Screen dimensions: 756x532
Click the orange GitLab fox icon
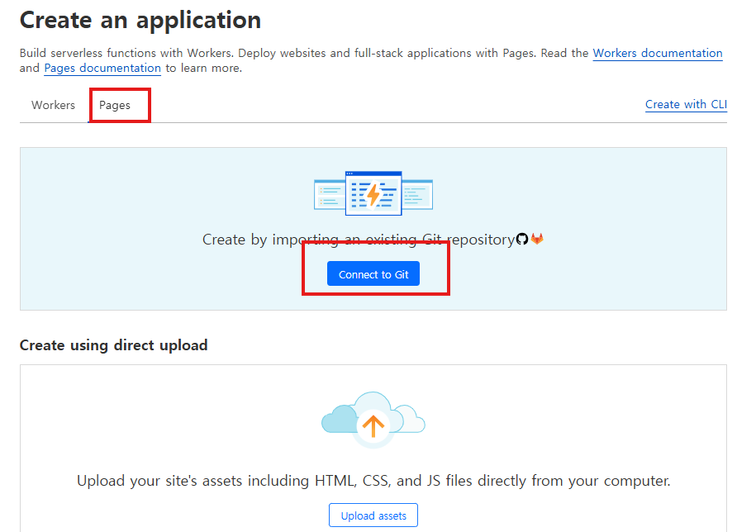click(537, 239)
